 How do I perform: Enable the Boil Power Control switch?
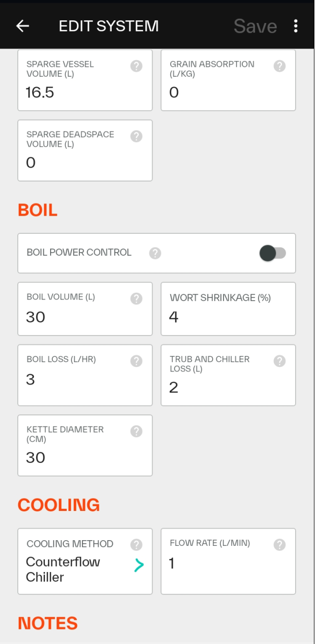click(x=272, y=253)
